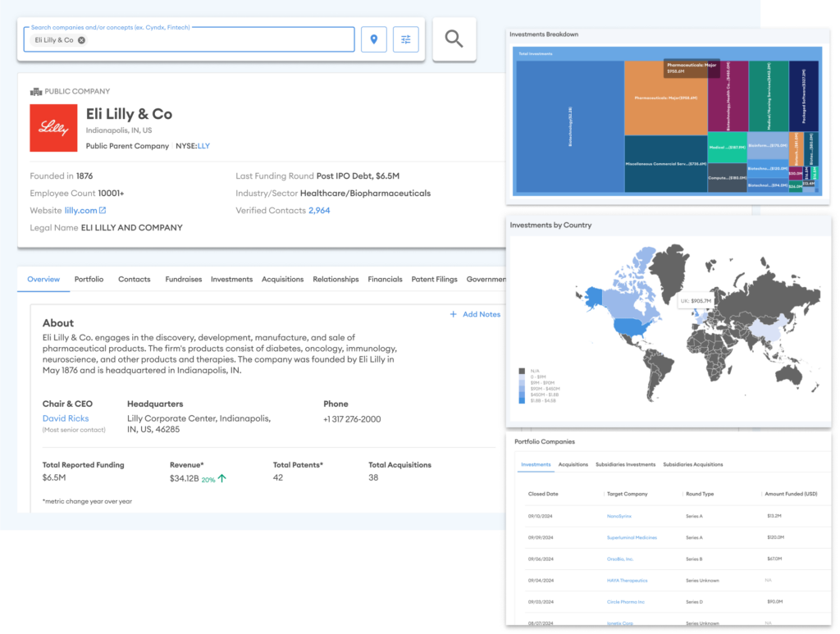Image resolution: width=840 pixels, height=634 pixels.
Task: Open the location pin filter
Action: pos(374,39)
